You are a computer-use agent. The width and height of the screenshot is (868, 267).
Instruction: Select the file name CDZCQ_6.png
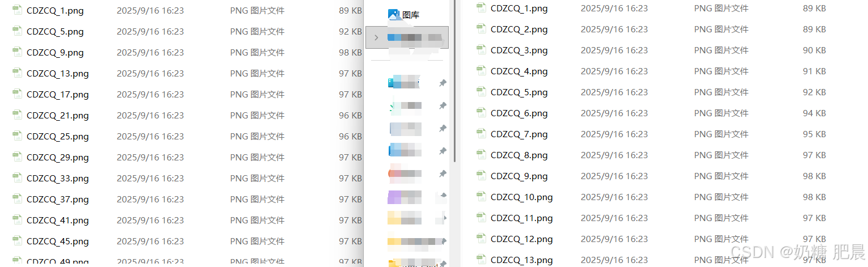coord(519,113)
